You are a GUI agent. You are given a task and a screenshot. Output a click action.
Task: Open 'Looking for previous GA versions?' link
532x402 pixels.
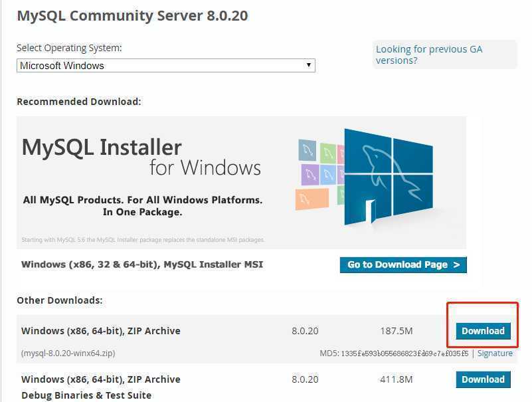pos(429,54)
